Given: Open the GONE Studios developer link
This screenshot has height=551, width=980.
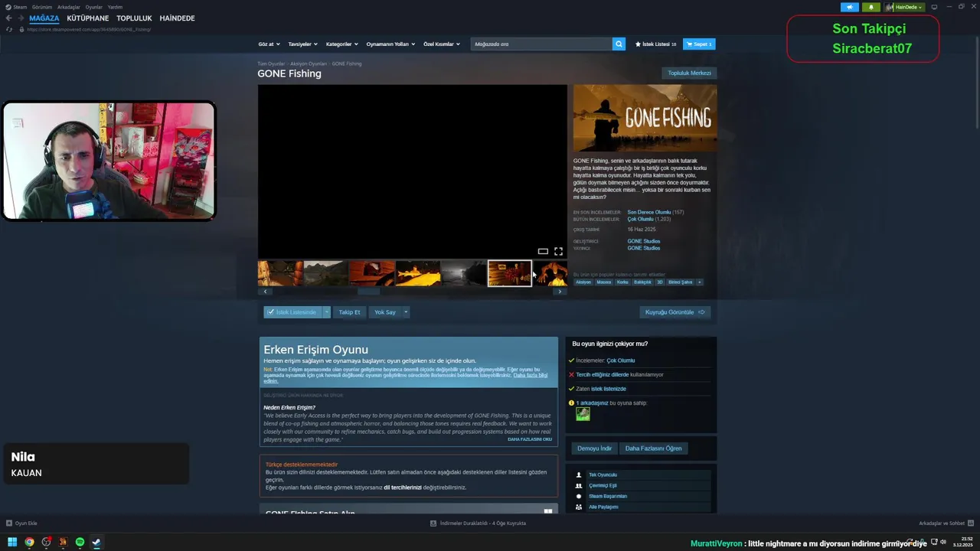Looking at the screenshot, I should click(x=643, y=241).
